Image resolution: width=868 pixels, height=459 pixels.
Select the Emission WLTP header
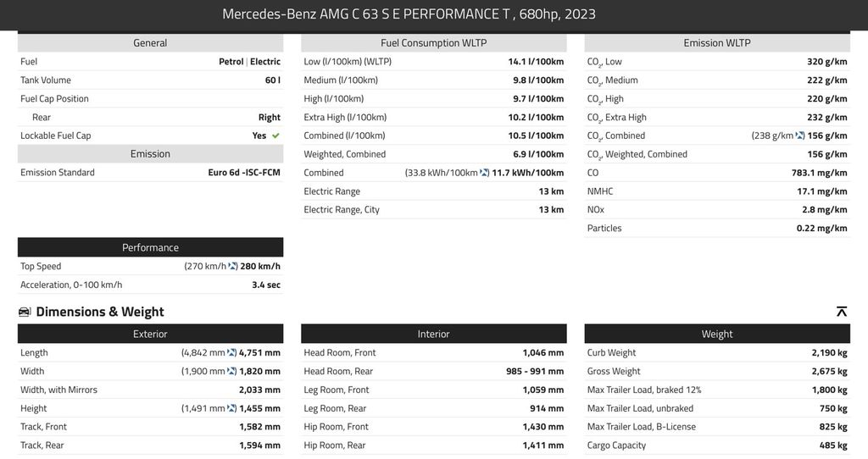point(717,43)
